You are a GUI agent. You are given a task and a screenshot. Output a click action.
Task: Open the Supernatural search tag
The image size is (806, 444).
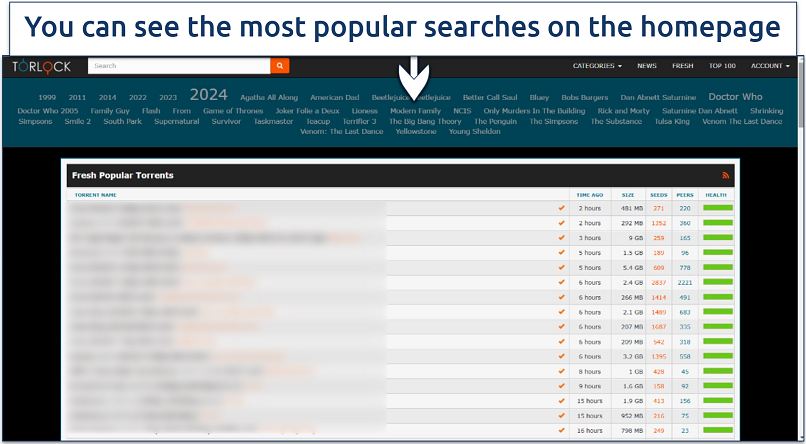177,121
